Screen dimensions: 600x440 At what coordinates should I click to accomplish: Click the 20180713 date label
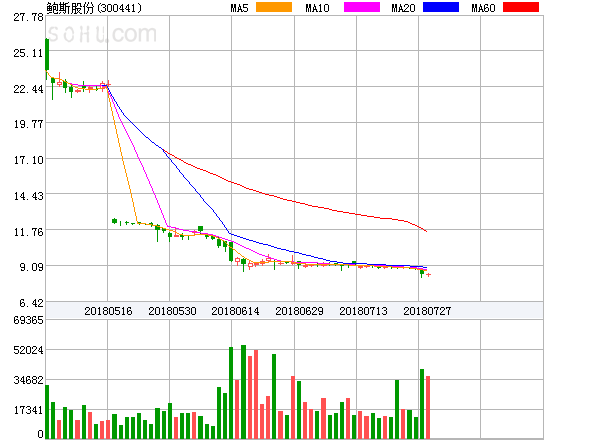click(x=363, y=311)
